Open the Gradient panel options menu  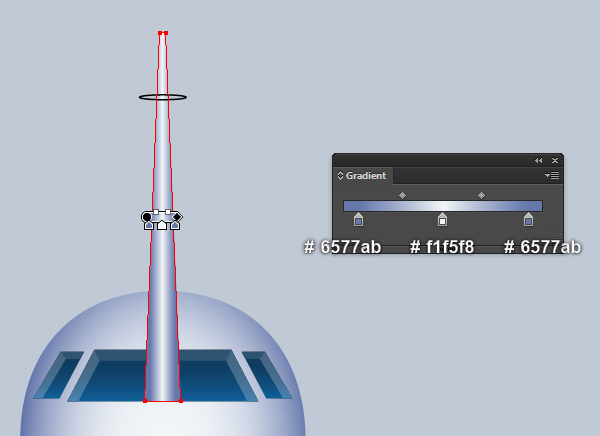click(552, 175)
